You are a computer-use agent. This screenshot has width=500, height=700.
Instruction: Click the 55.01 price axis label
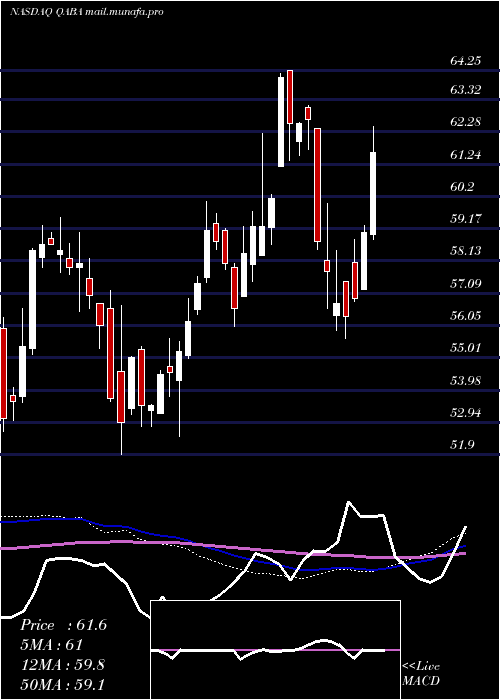[465, 347]
